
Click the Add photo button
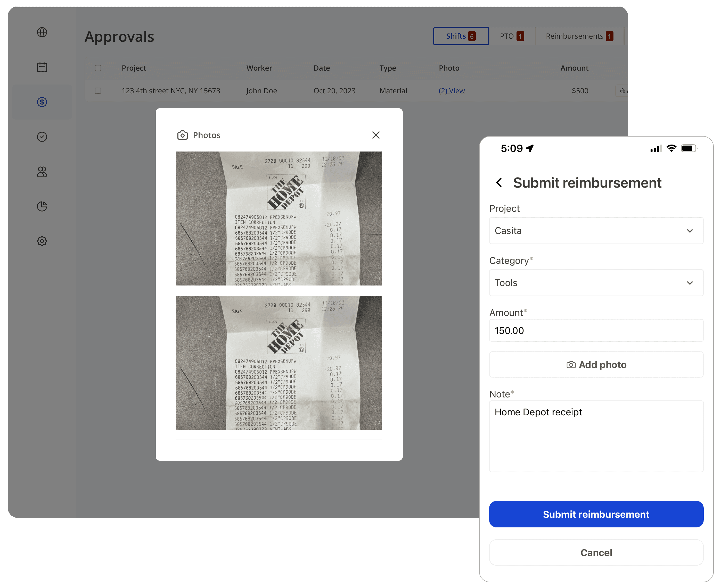point(596,365)
